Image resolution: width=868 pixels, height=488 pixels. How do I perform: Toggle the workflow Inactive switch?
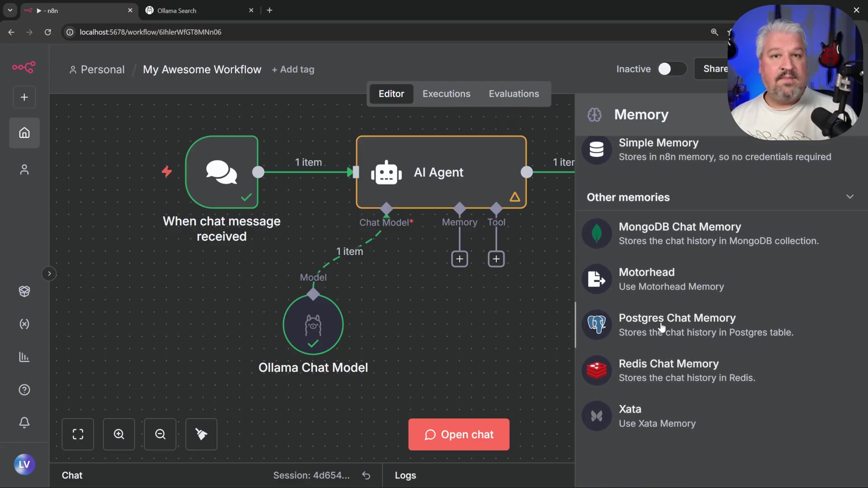(671, 69)
